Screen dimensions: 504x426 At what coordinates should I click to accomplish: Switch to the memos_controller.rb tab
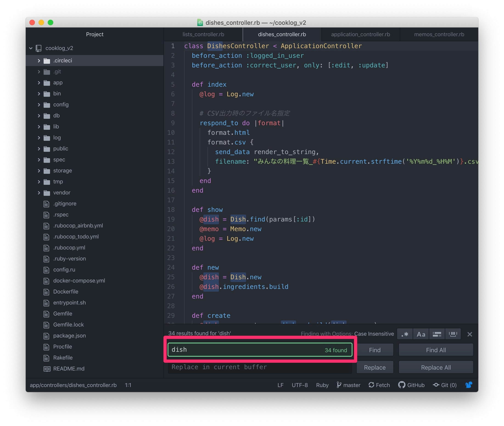pyautogui.click(x=439, y=34)
